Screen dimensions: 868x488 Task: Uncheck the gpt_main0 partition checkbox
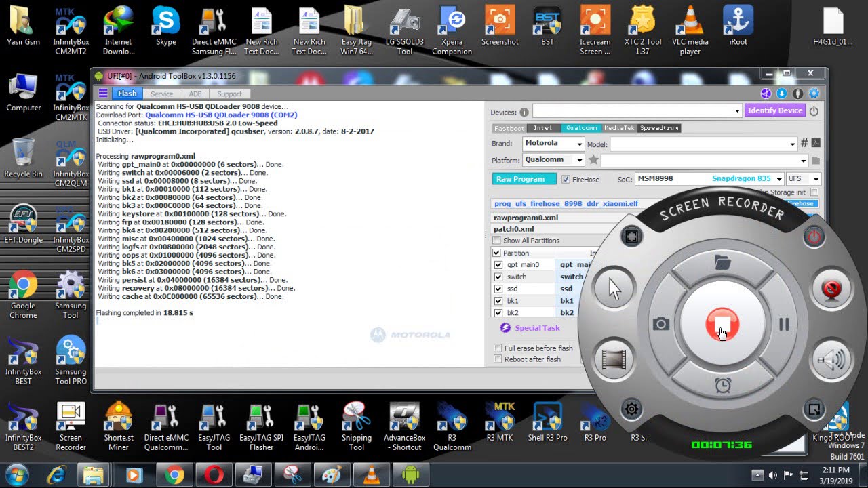(x=498, y=265)
